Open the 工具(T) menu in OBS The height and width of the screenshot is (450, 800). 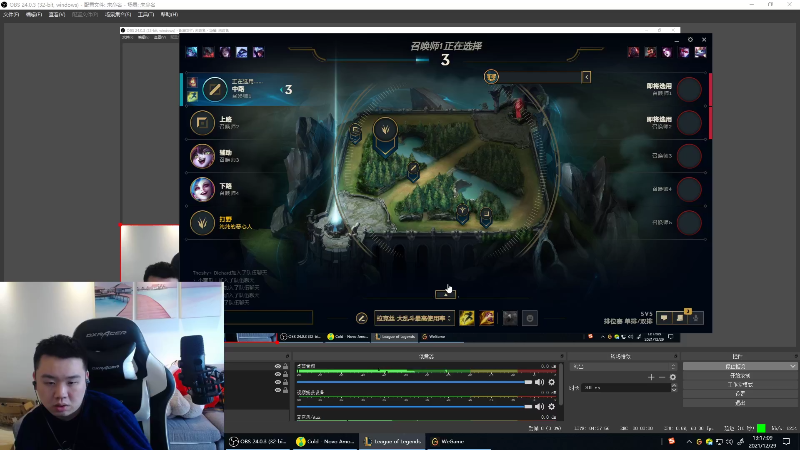(x=145, y=14)
